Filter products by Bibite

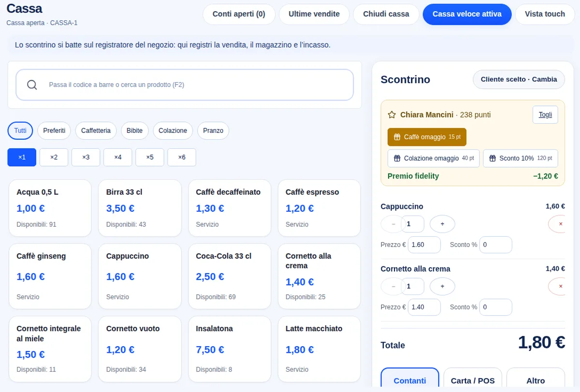point(135,131)
